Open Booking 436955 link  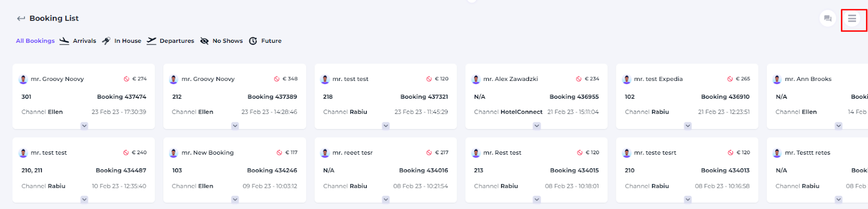click(x=574, y=97)
